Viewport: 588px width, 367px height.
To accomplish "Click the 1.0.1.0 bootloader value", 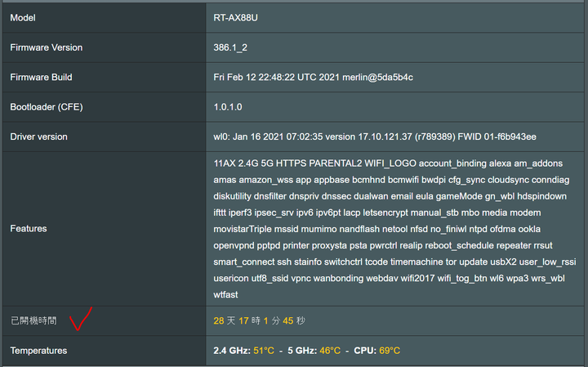I will pos(228,107).
